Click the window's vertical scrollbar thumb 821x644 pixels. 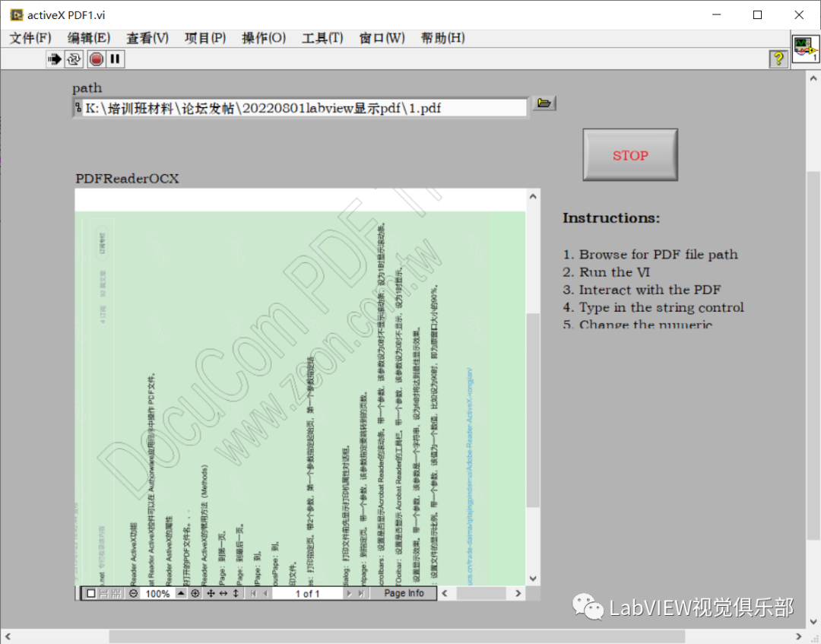tap(813, 356)
